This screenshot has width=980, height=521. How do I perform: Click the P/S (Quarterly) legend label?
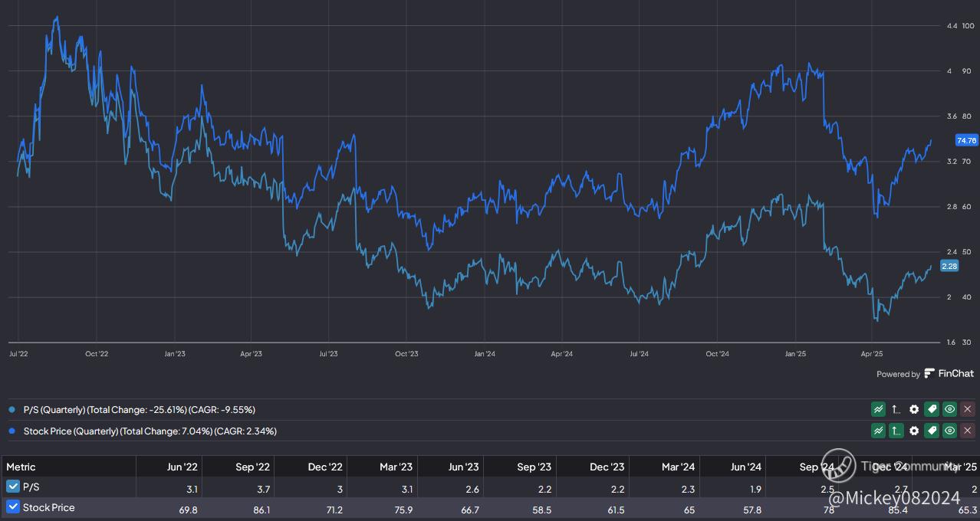pos(140,410)
